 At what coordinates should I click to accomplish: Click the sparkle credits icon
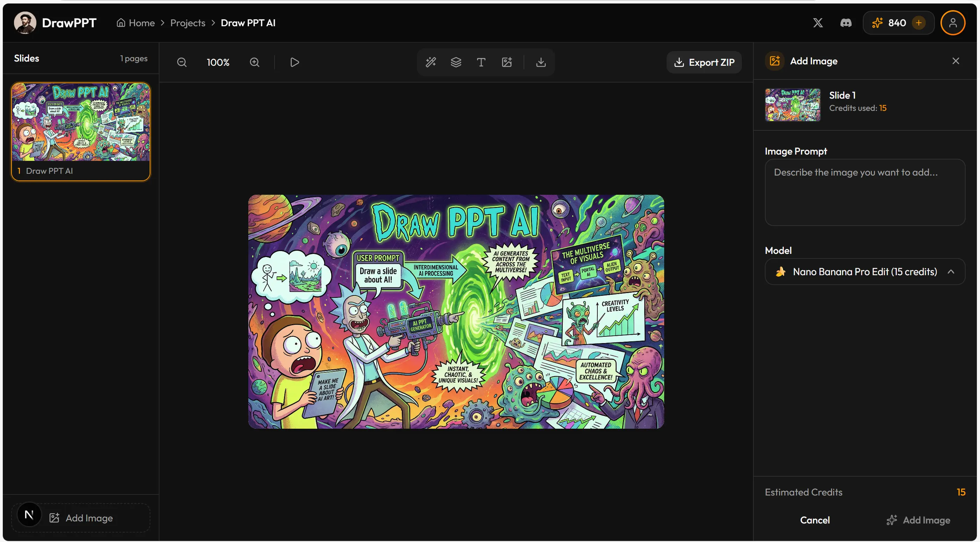pyautogui.click(x=877, y=23)
